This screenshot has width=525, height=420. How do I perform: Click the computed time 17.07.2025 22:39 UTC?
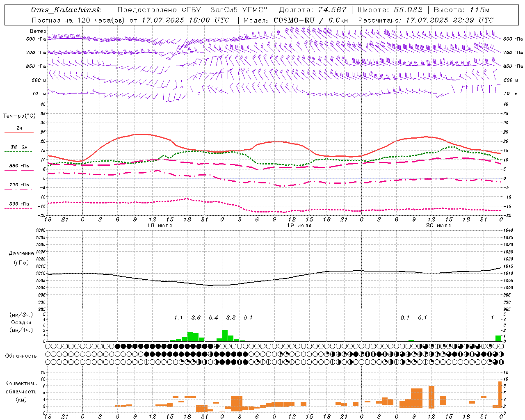(x=450, y=20)
